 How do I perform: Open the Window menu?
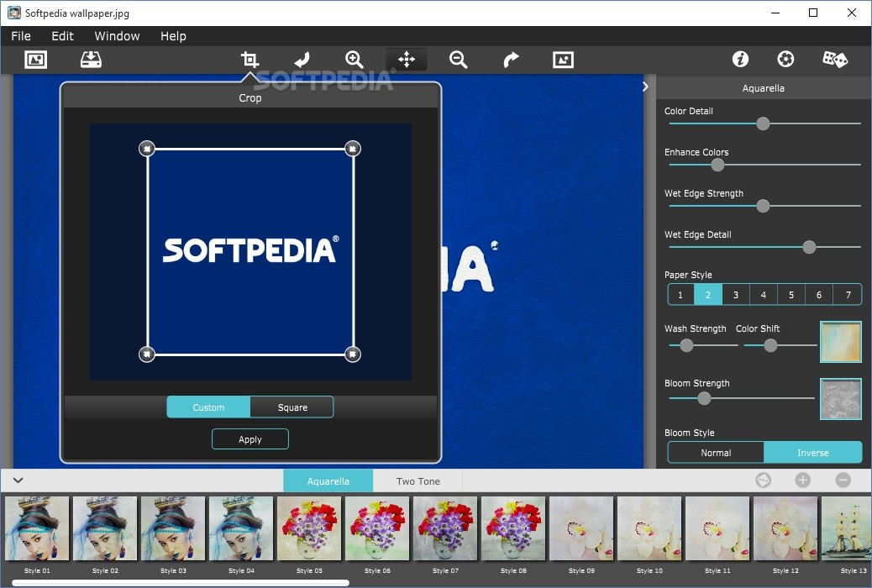[x=117, y=36]
